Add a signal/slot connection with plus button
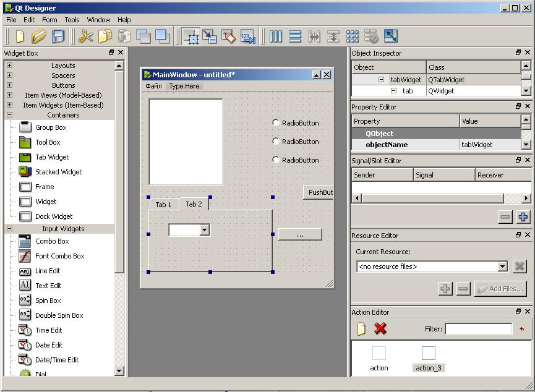The width and height of the screenshot is (535, 392). point(523,216)
